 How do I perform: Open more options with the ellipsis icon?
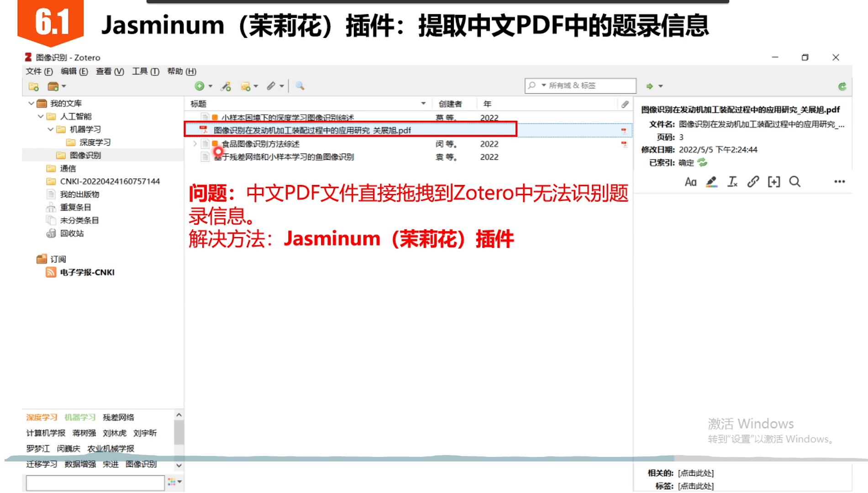click(x=840, y=181)
